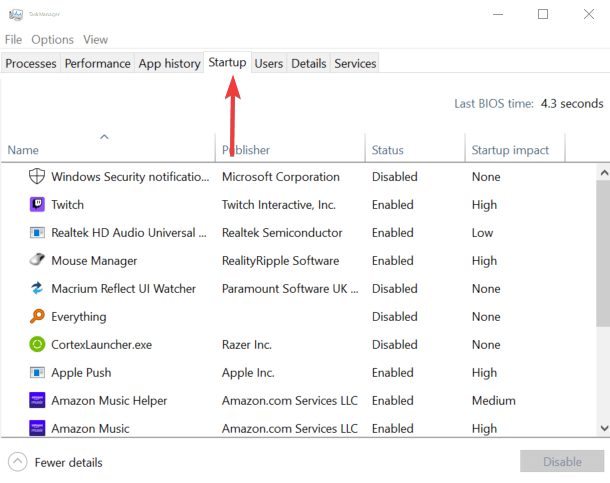Image resolution: width=610 pixels, height=483 pixels.
Task: Click the Twitch app icon
Action: coord(37,205)
